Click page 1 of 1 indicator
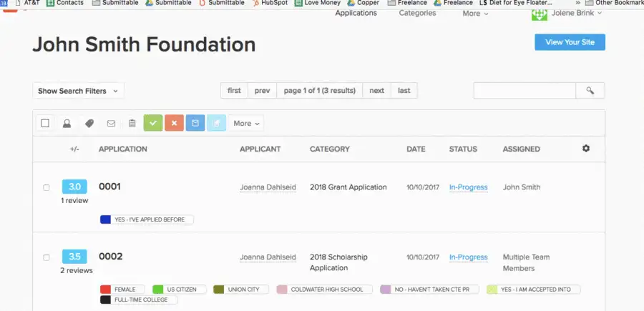This screenshot has height=311, width=644. coord(320,91)
